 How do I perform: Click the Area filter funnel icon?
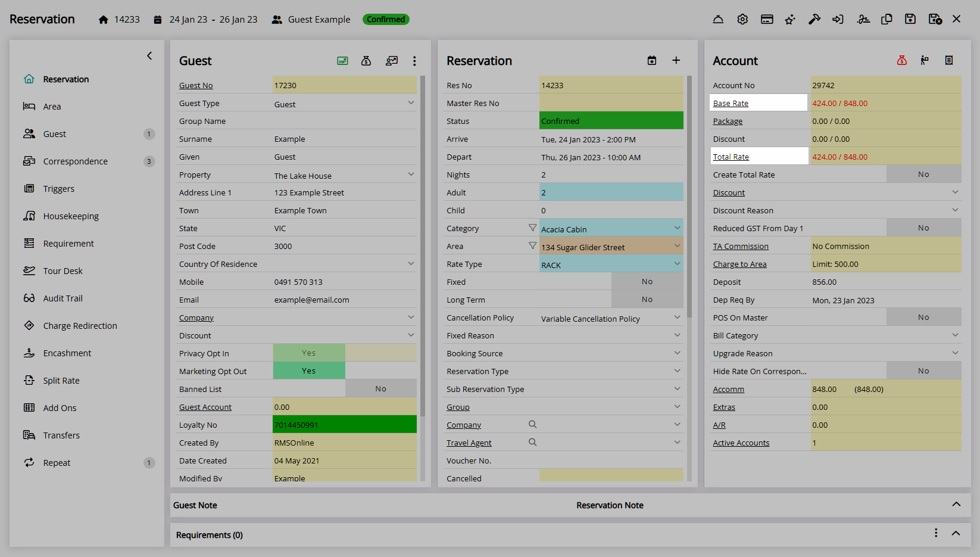532,245
